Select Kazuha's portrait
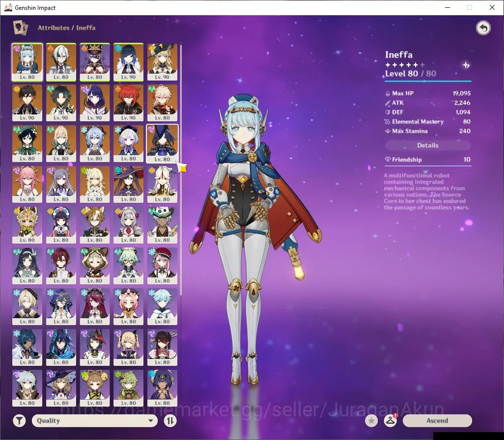 [162, 103]
